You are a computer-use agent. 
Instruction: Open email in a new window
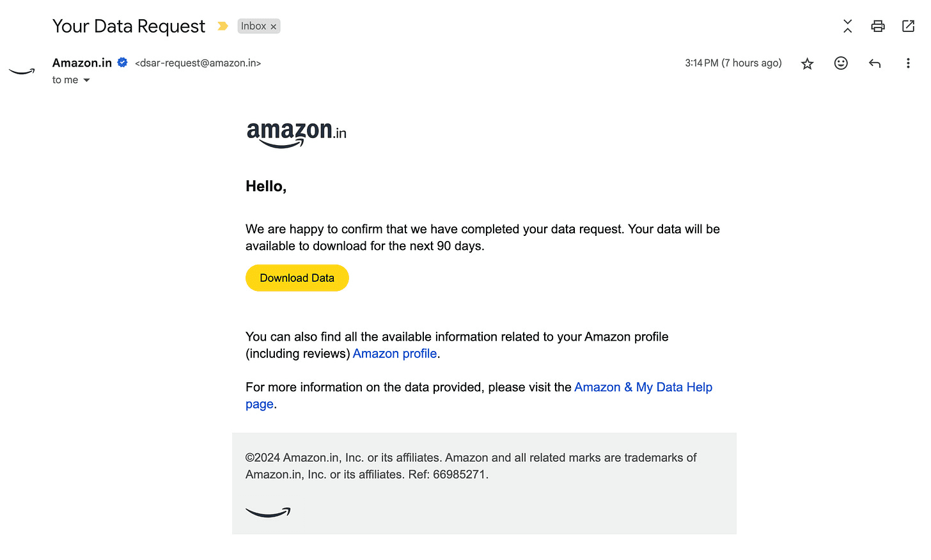908,26
